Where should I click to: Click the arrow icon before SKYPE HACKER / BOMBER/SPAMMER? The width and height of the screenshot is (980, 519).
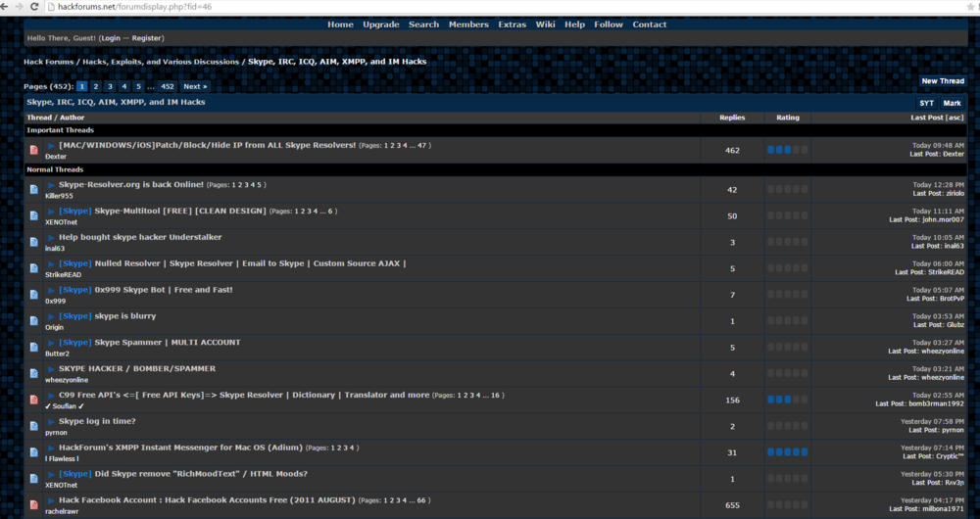(51, 369)
